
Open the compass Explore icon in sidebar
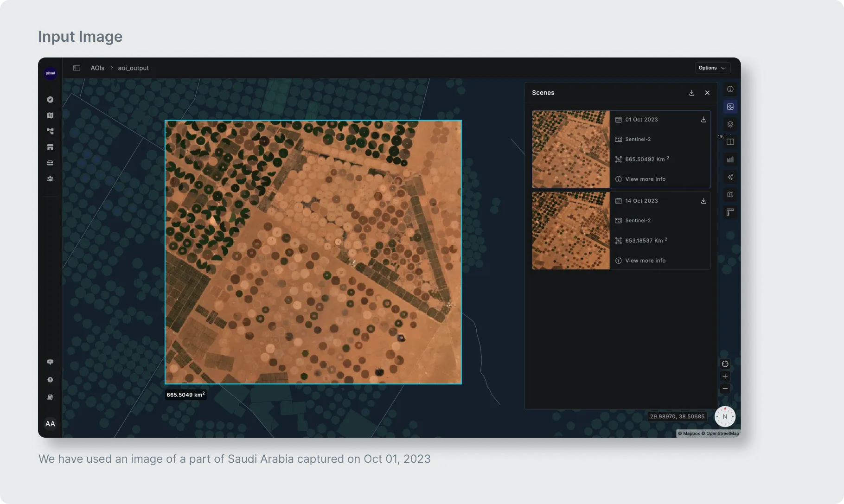pos(50,100)
